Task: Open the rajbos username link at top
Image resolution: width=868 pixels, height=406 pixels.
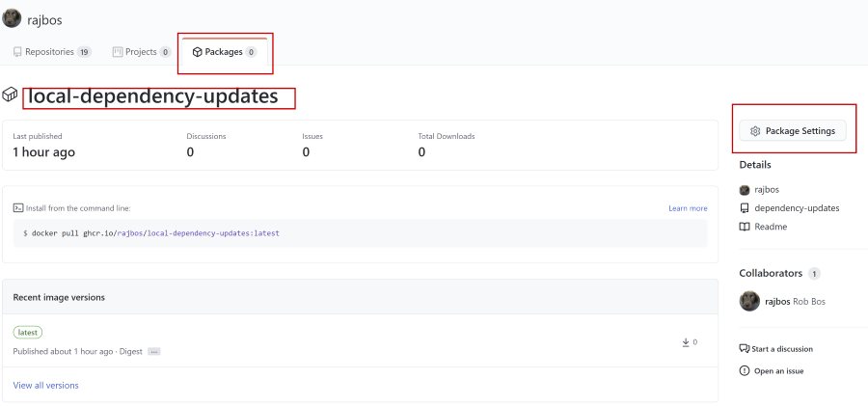Action: click(x=44, y=20)
